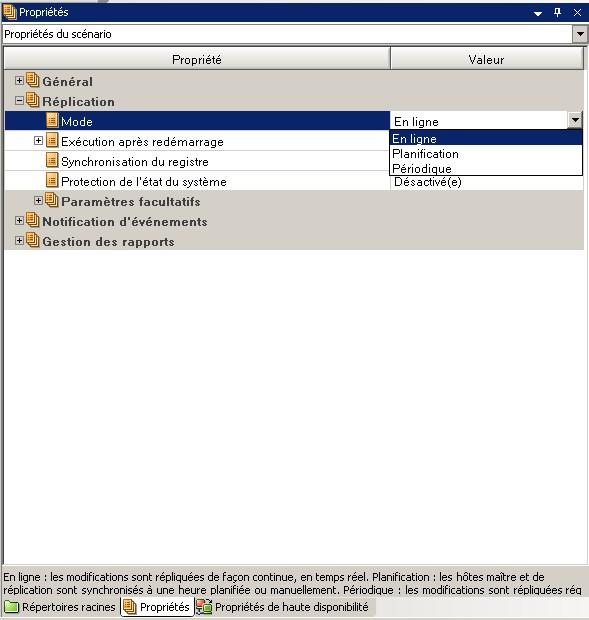Expand Notification d'événements group
Screen dimensions: 589x620
pyautogui.click(x=19, y=221)
